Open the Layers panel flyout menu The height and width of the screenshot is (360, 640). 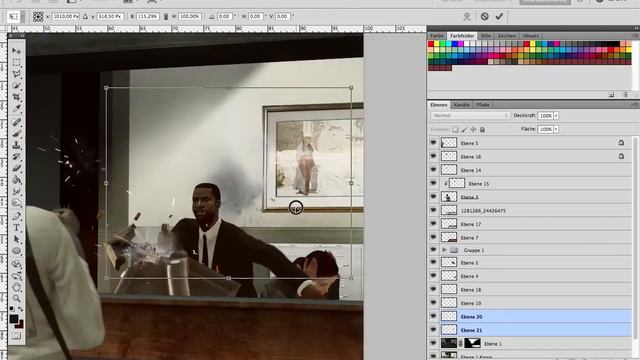click(635, 105)
